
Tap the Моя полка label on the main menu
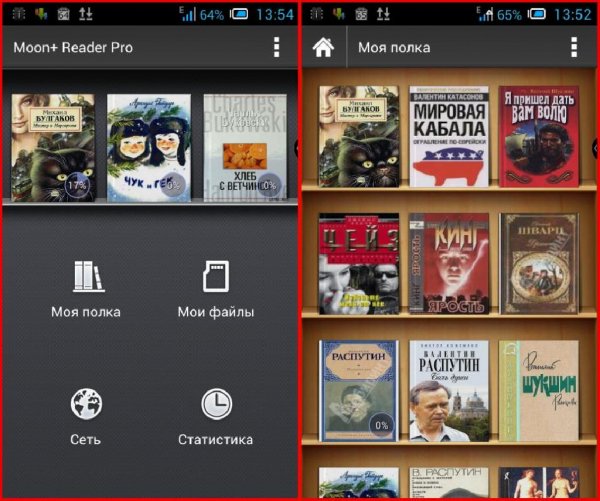coord(86,312)
